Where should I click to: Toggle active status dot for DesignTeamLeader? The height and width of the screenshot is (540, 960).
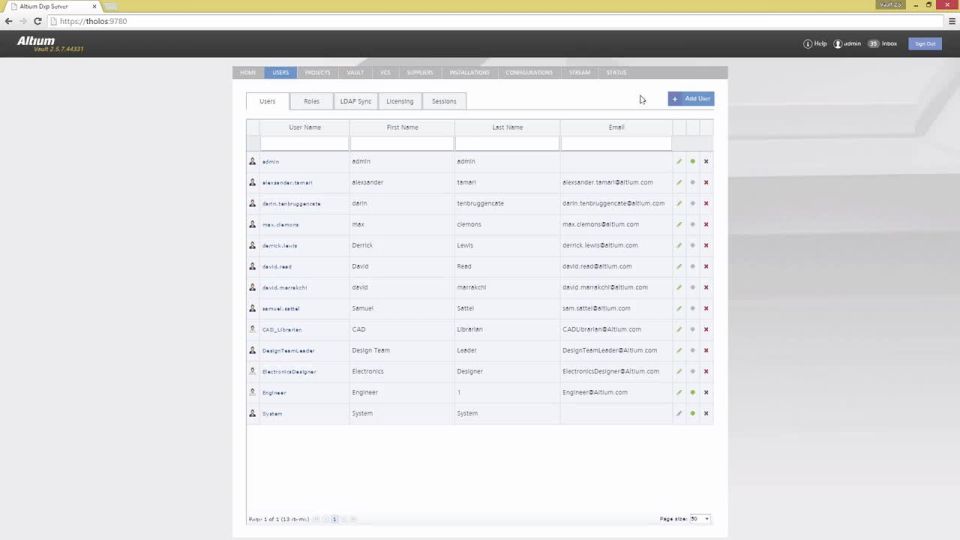pos(692,350)
